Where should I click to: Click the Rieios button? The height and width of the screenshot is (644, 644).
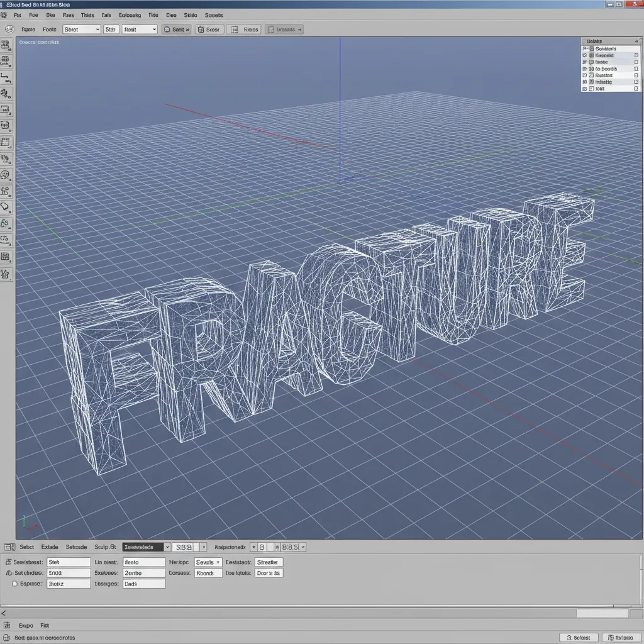coord(243,30)
